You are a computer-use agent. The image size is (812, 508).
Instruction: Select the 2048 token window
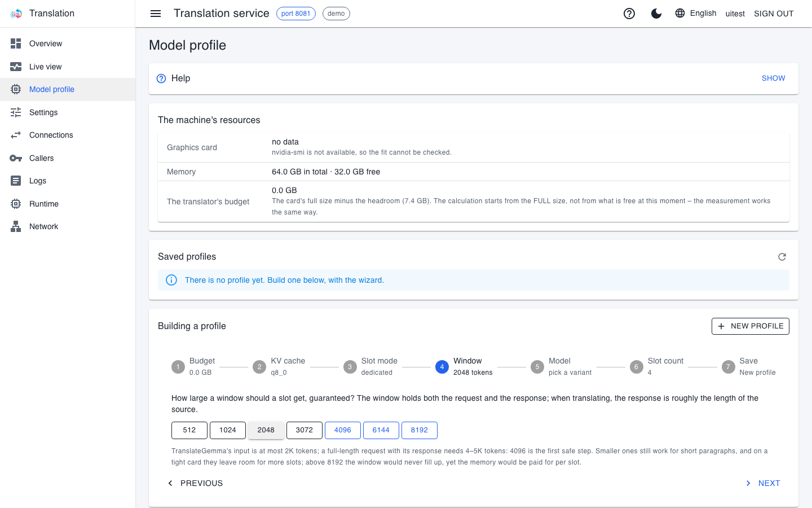[x=266, y=430]
